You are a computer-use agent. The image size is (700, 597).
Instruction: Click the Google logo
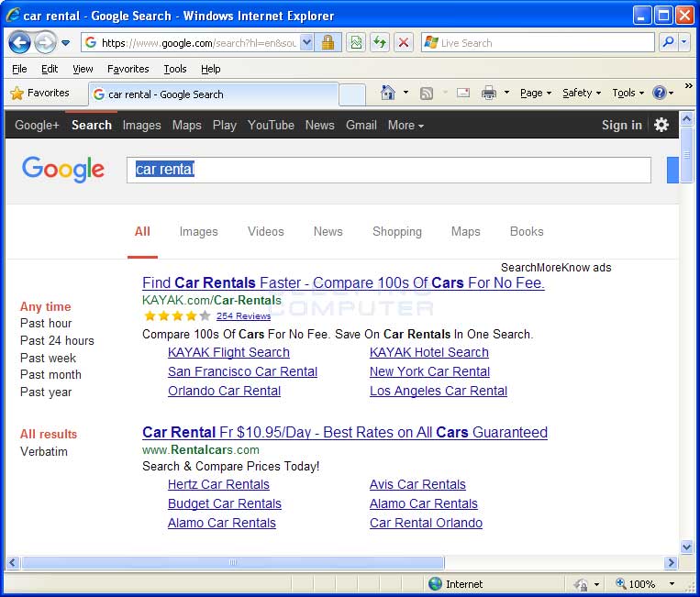tap(63, 170)
